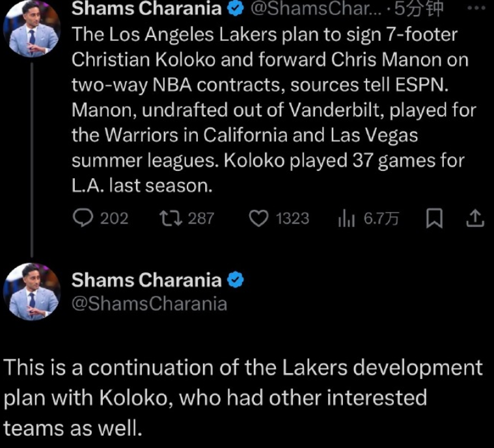494x448 pixels.
Task: Click the 1323 likes count
Action: (x=293, y=218)
